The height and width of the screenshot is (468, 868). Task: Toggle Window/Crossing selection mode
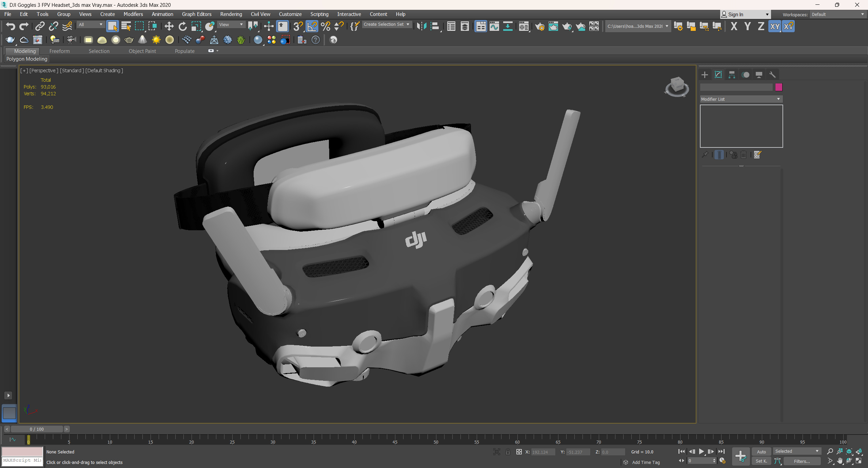[152, 26]
